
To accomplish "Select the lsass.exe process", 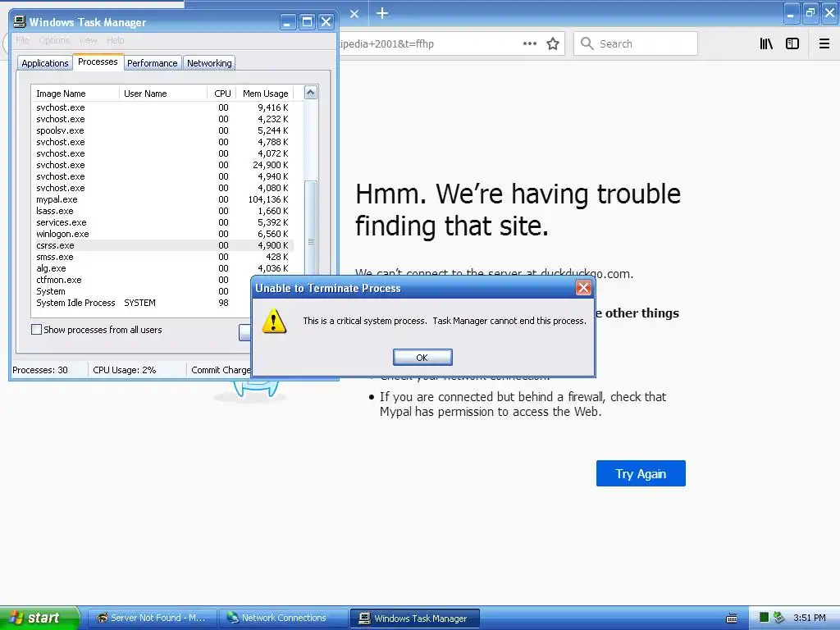I will (x=162, y=211).
